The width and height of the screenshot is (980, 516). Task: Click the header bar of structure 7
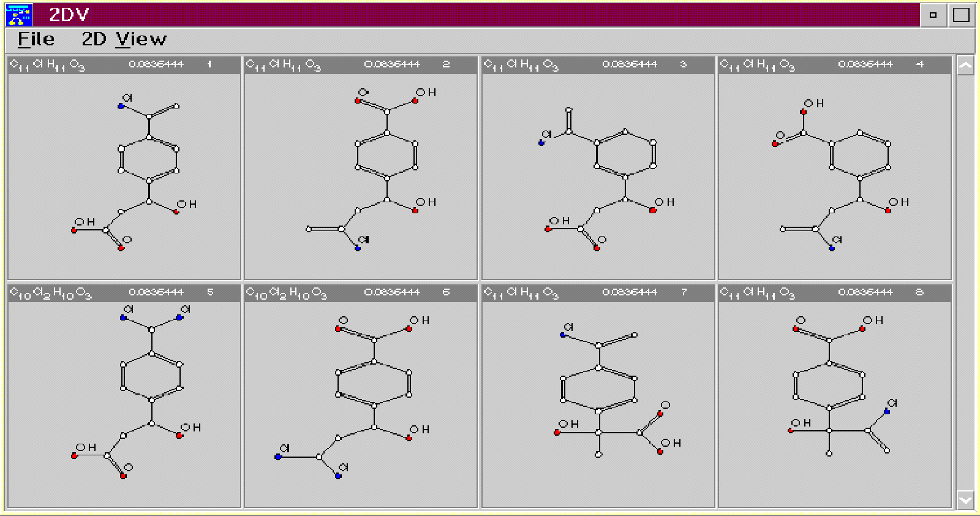click(598, 293)
